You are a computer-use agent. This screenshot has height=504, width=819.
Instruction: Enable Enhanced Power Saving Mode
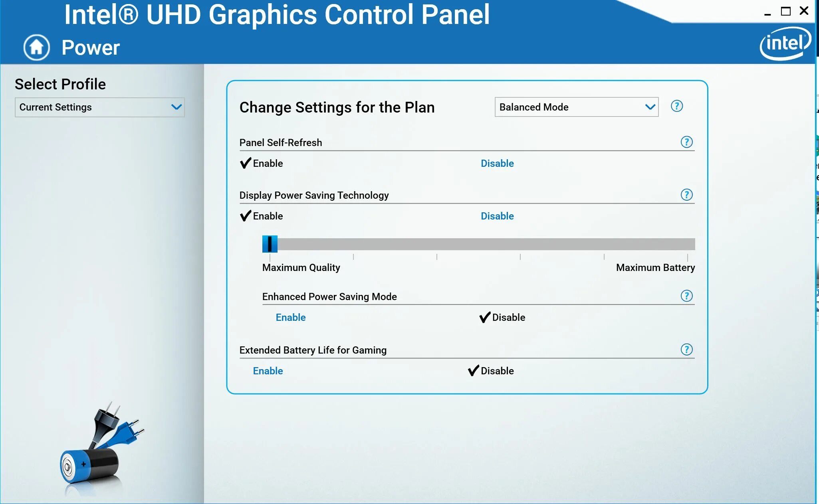pos(291,317)
